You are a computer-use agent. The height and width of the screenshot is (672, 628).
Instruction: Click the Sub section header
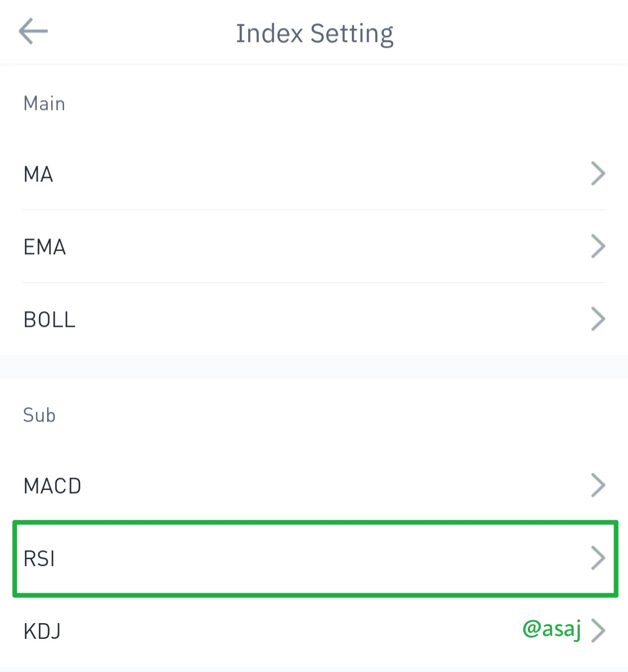click(x=39, y=415)
